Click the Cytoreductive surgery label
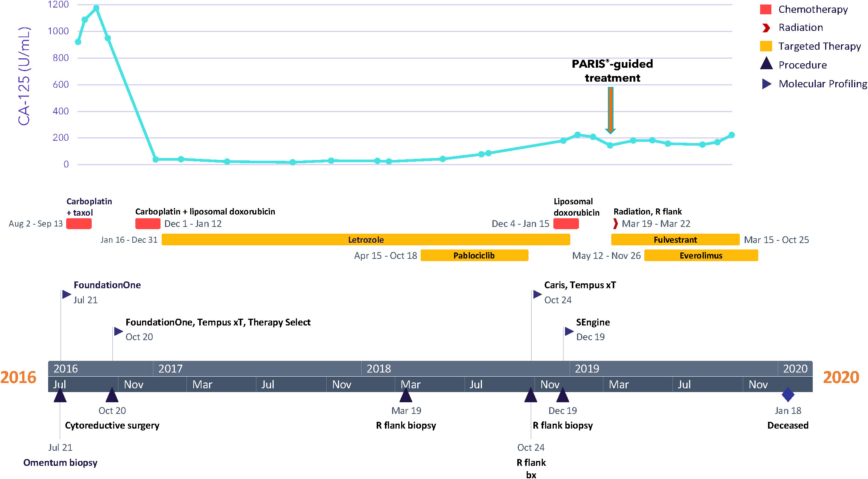This screenshot has width=868, height=479. point(112,426)
